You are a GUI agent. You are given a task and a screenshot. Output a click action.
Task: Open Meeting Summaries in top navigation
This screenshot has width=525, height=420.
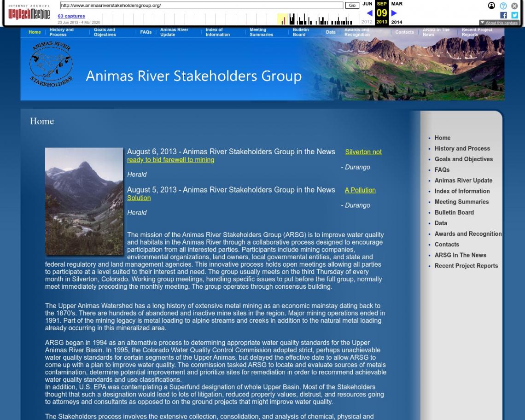coord(261,32)
